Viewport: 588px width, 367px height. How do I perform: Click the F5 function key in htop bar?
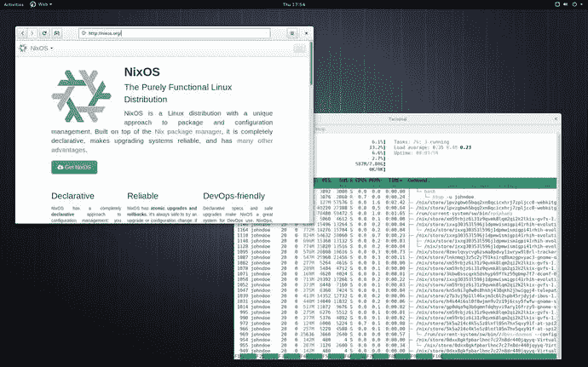point(333,356)
